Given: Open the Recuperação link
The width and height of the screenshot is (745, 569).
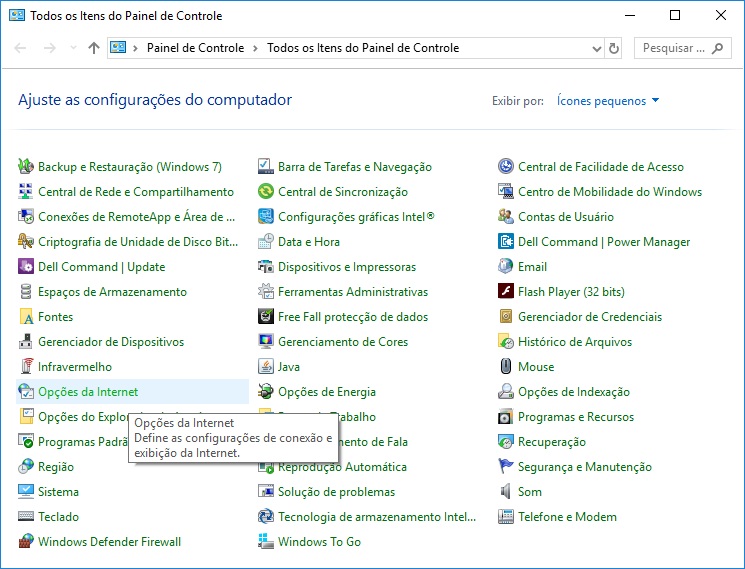Looking at the screenshot, I should tap(552, 442).
